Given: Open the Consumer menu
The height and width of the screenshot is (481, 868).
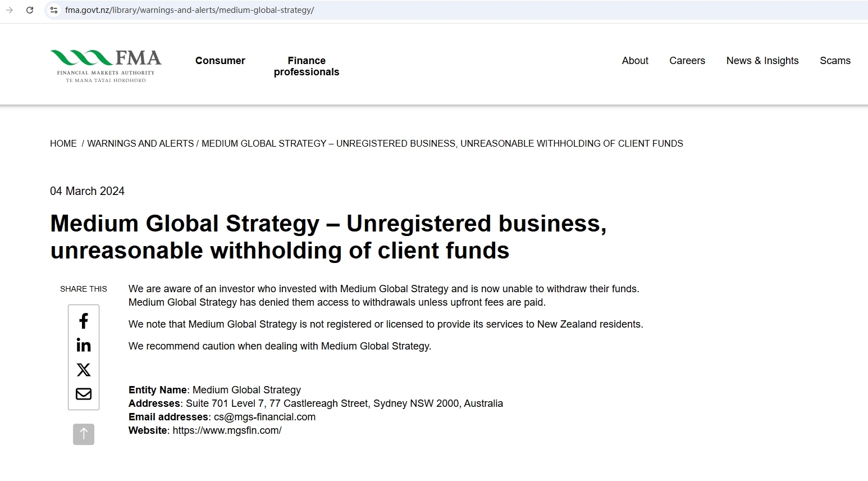Looking at the screenshot, I should tap(220, 61).
